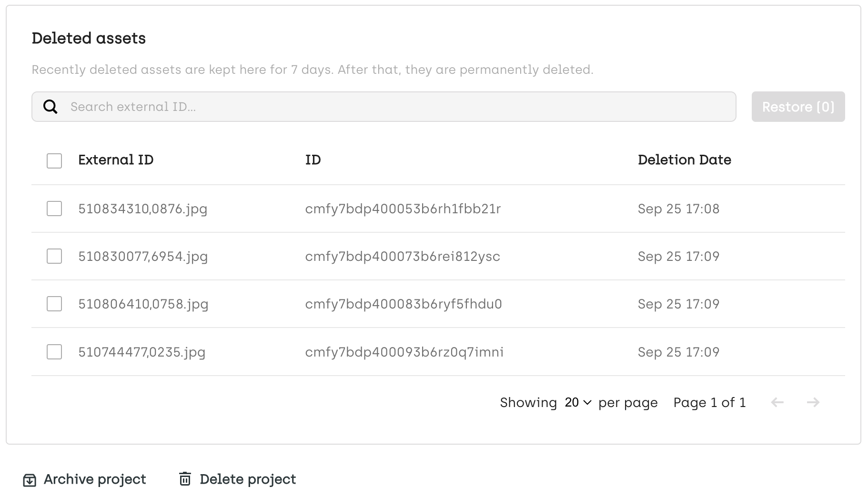Check the 510830077,6954.jpg row

(54, 256)
